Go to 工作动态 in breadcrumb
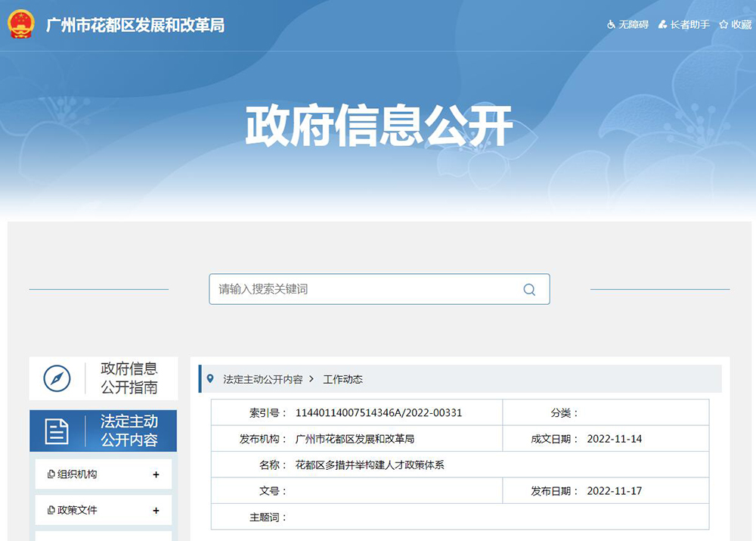 click(342, 379)
